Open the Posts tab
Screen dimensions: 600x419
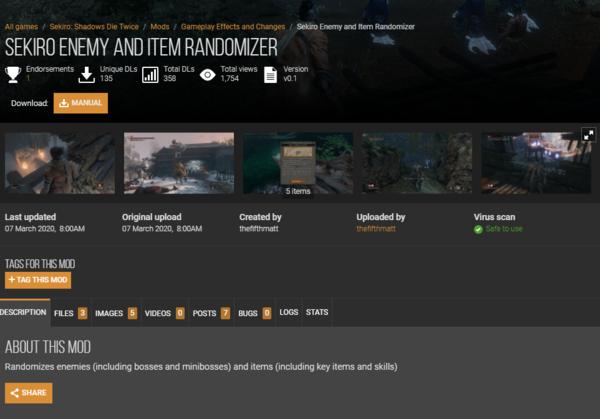pos(211,313)
